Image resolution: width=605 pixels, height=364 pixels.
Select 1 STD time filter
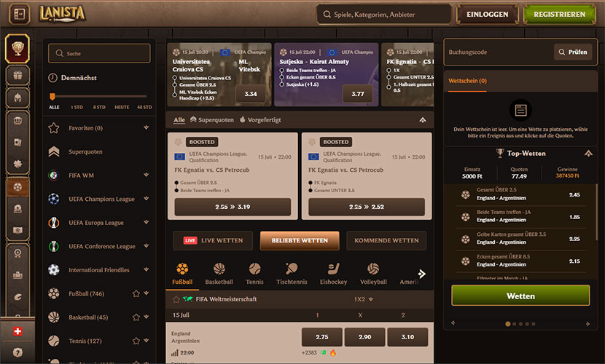click(77, 107)
